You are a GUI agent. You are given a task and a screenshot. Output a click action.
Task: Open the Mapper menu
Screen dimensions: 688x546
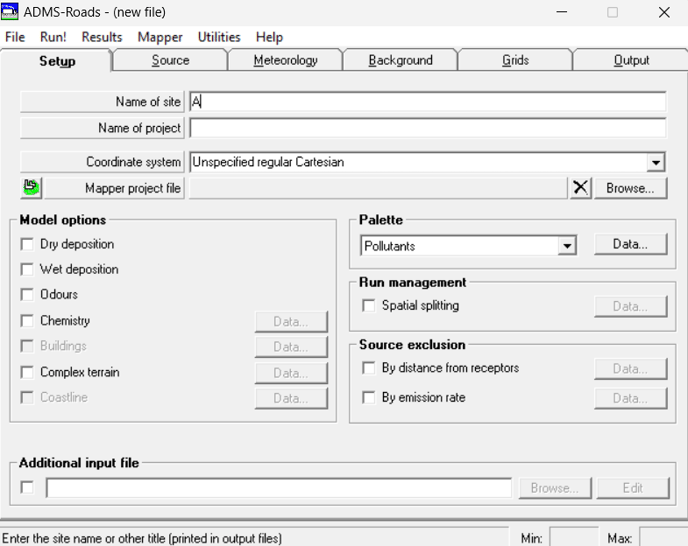[160, 37]
